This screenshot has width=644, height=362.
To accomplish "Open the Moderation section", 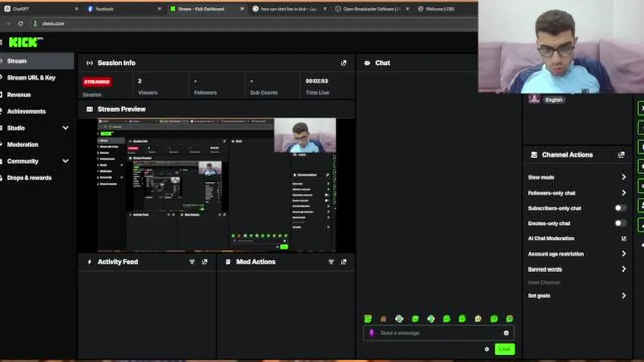I will [23, 144].
